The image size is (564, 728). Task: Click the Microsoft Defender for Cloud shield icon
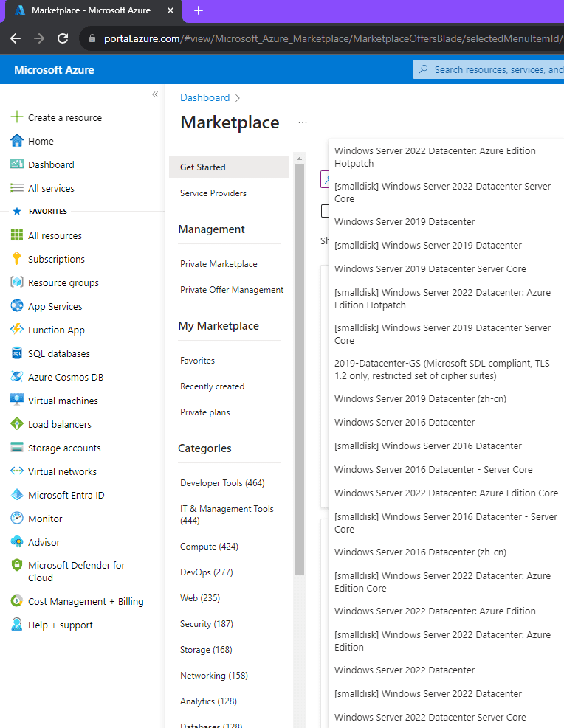17,565
